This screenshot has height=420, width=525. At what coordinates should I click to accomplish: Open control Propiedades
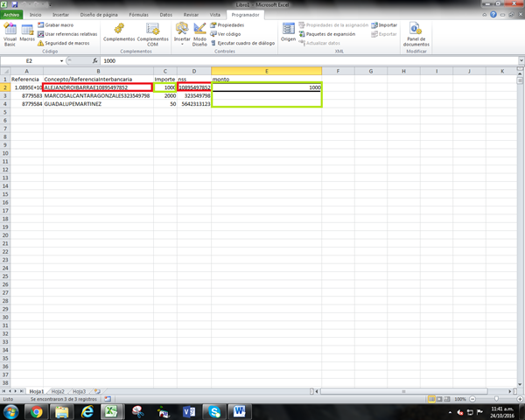[227, 25]
